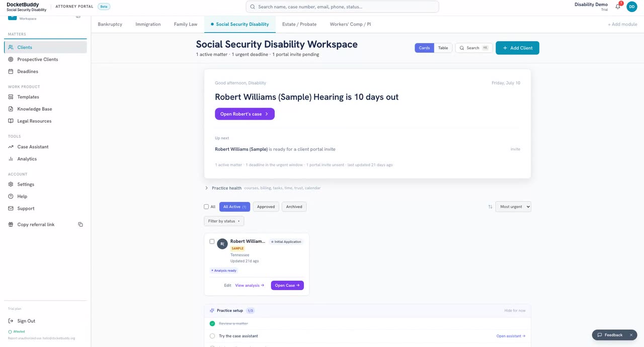Image resolution: width=644 pixels, height=347 pixels.
Task: Open account Settings
Action: pyautogui.click(x=45, y=184)
